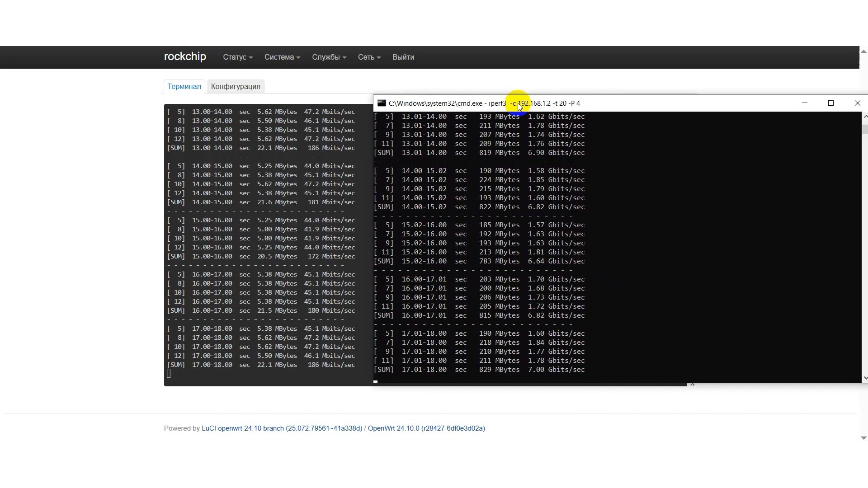Viewport: 868px width, 488px height.
Task: Select '6.64 Gbits/sec' in cmd window
Action: pos(557,261)
